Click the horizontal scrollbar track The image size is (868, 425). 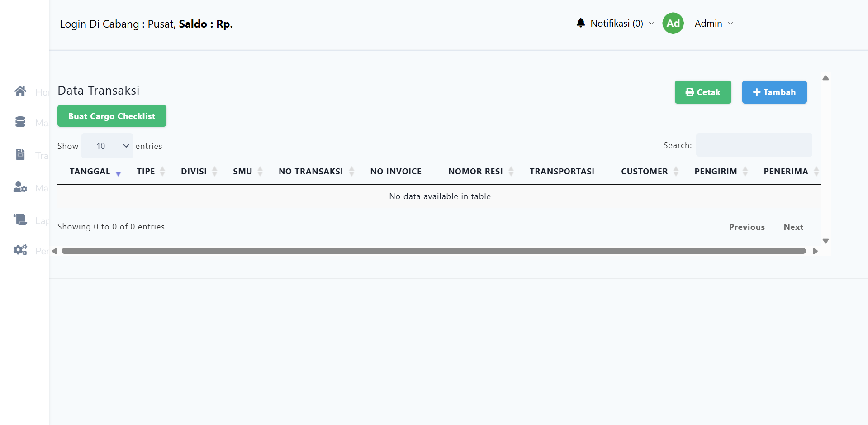433,251
